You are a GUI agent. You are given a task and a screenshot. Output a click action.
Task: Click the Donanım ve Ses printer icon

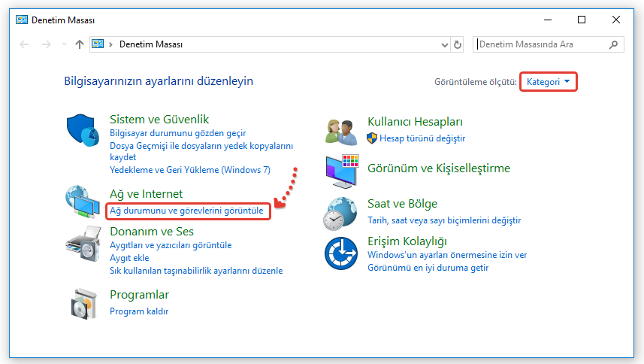point(83,242)
